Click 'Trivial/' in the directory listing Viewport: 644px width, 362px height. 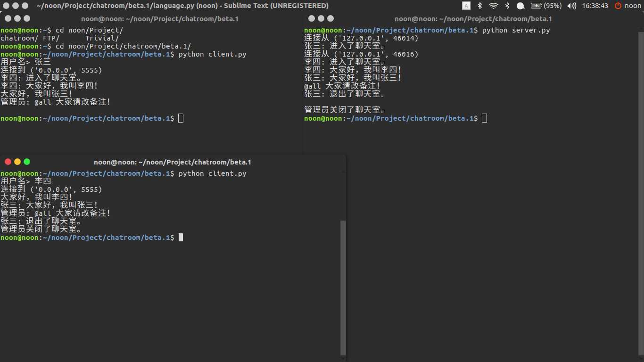[x=102, y=38]
